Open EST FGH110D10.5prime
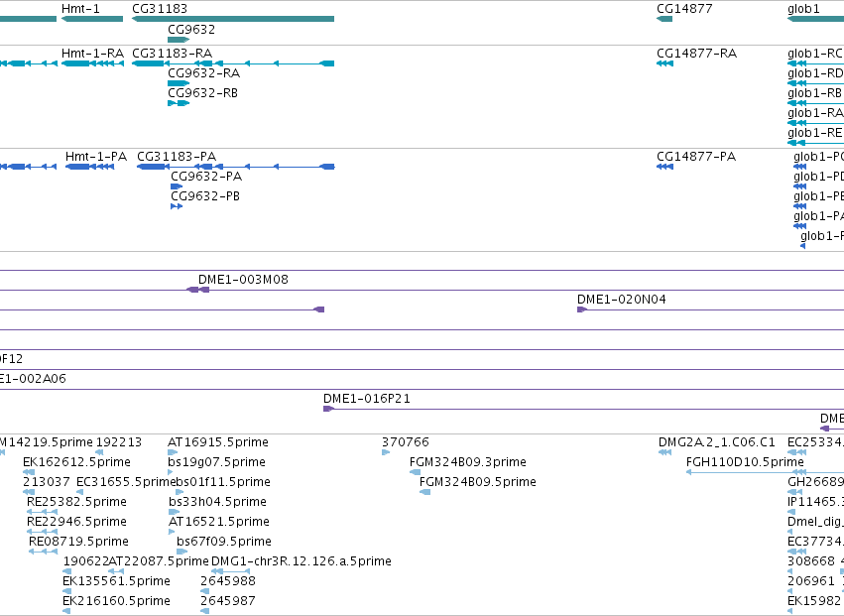The image size is (844, 616). (x=745, y=462)
